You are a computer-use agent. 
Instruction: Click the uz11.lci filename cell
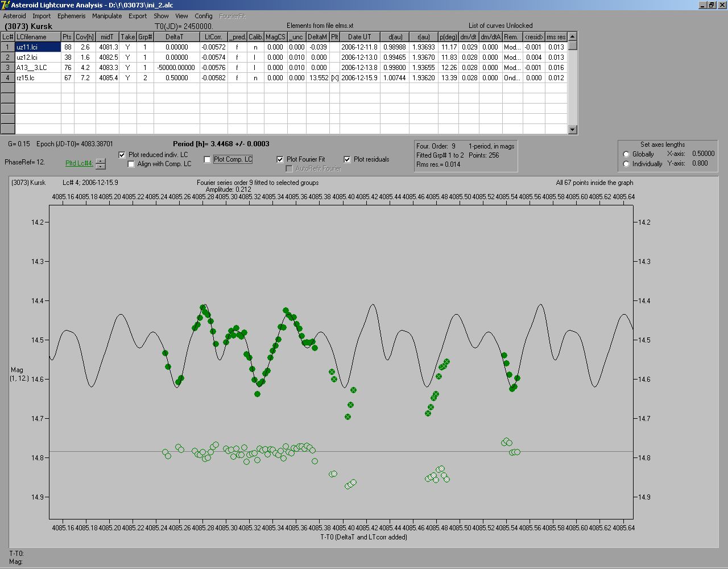(38, 47)
